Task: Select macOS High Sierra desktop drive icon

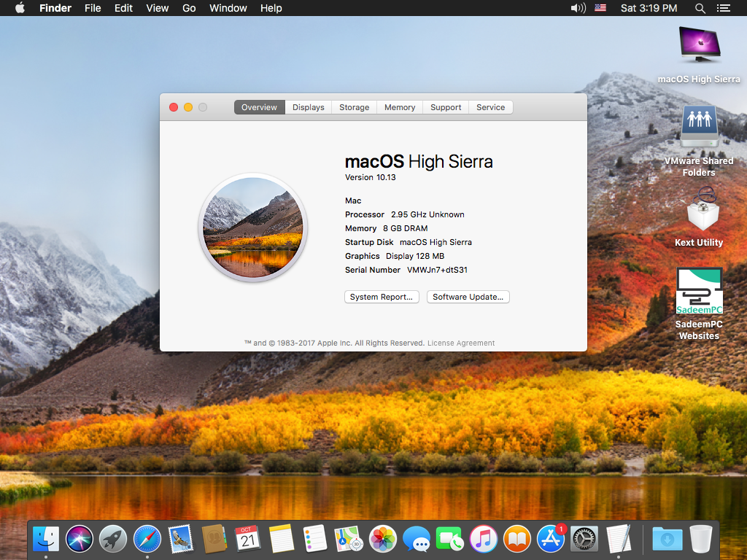Action: (x=699, y=44)
